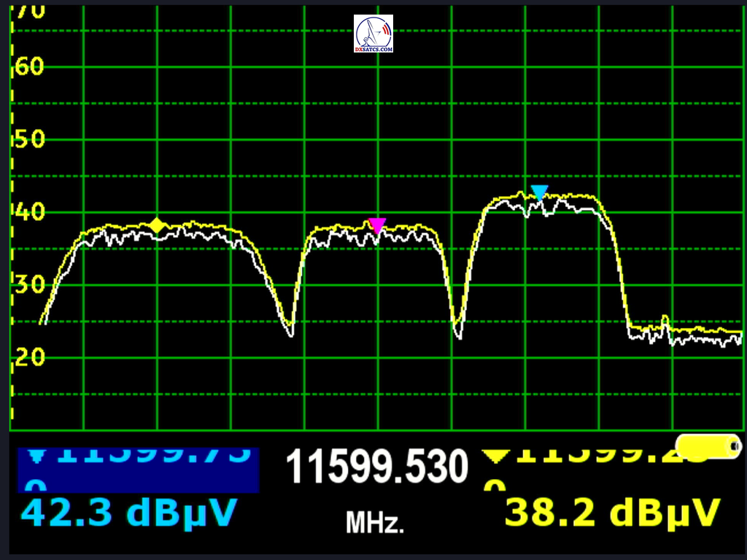Viewport: 747px width, 560px height.
Task: Click the small spike in the noise floor
Action: point(664,319)
